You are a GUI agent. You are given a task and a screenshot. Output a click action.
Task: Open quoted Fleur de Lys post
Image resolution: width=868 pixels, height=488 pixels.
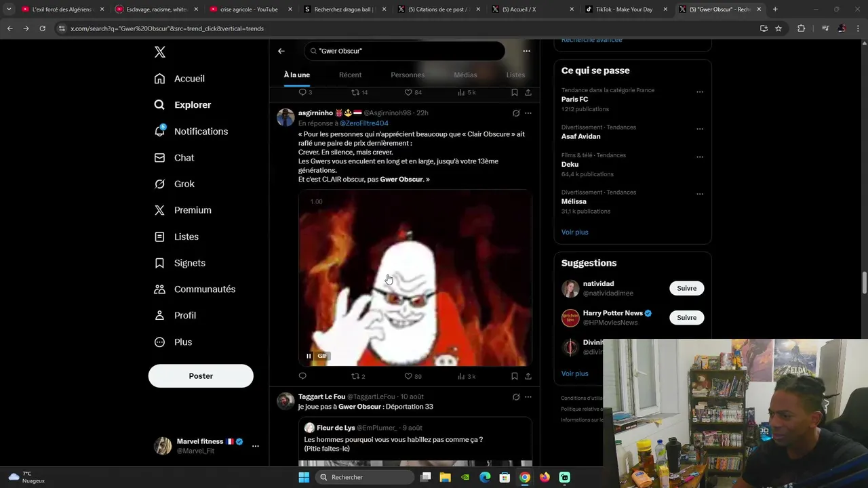pyautogui.click(x=415, y=443)
